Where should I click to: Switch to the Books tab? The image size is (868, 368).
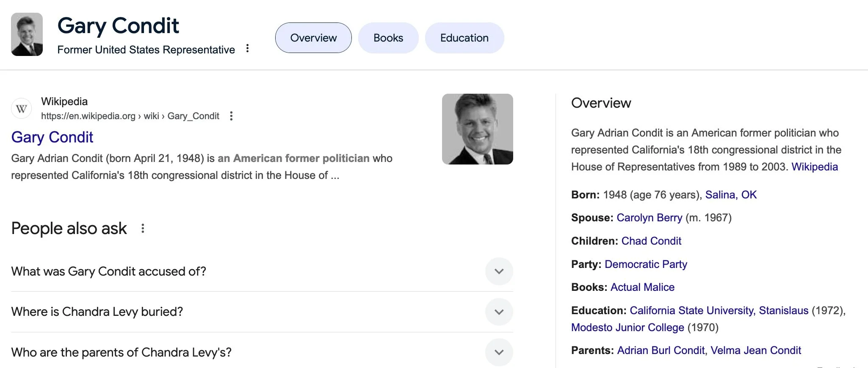pyautogui.click(x=388, y=38)
